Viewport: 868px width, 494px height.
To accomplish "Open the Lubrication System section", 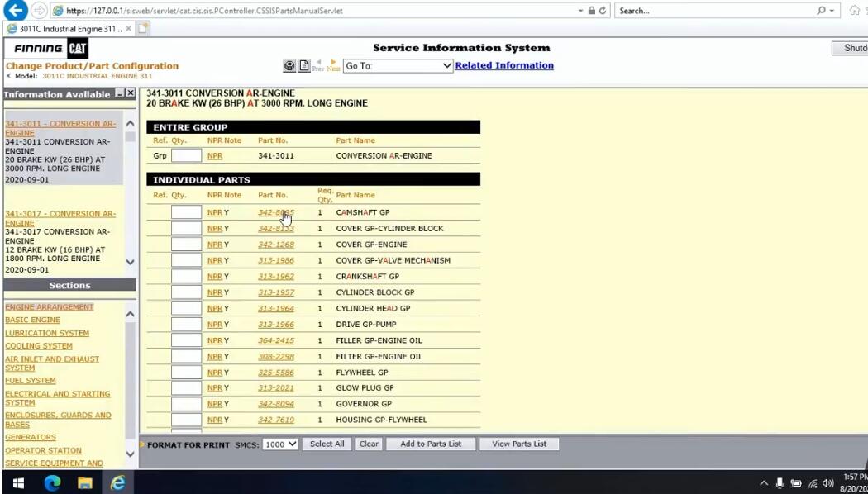I will [x=47, y=333].
